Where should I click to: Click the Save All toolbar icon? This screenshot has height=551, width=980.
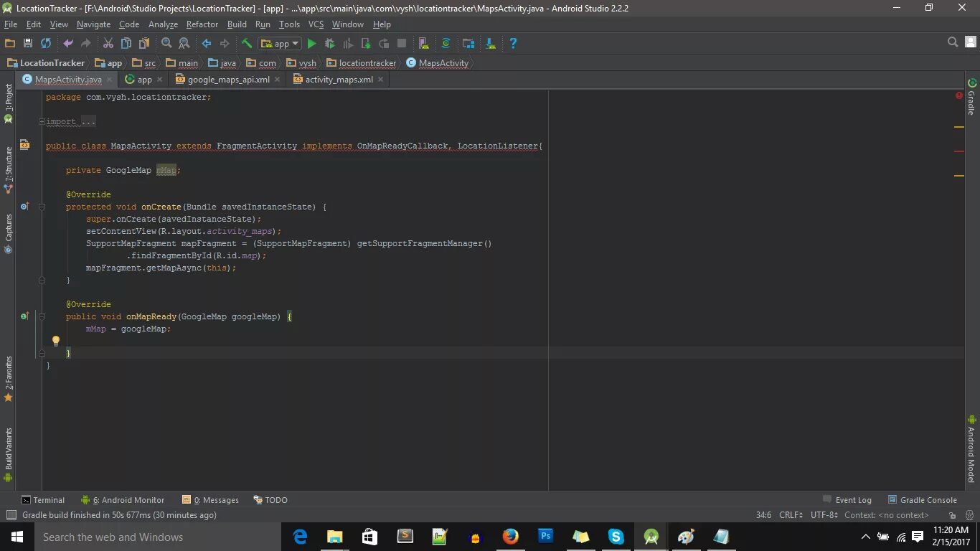[x=28, y=43]
